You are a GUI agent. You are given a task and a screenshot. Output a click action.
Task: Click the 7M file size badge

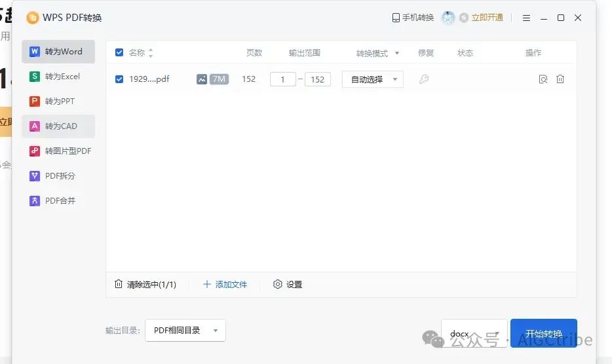[x=219, y=79]
